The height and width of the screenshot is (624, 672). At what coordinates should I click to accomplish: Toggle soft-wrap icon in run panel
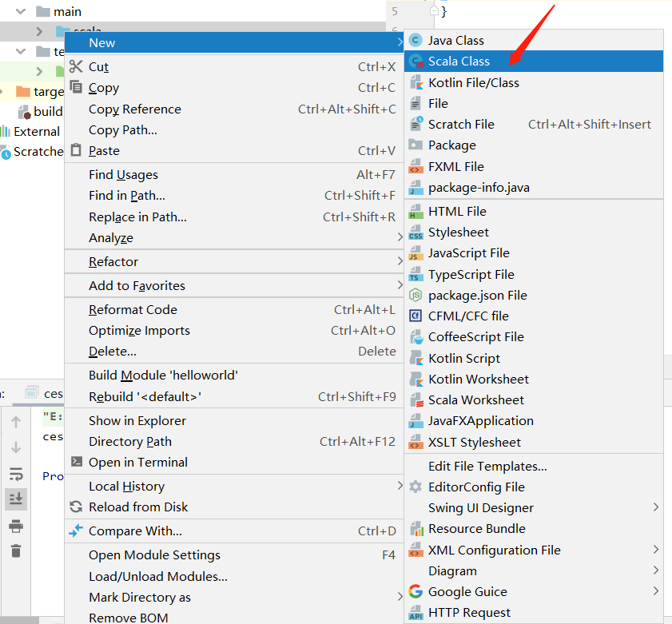coord(16,474)
